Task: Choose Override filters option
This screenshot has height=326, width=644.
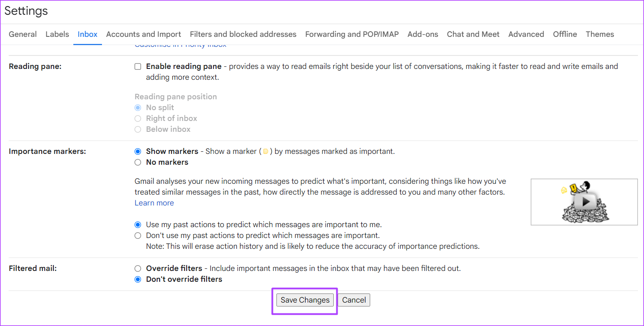Action: pyautogui.click(x=138, y=269)
